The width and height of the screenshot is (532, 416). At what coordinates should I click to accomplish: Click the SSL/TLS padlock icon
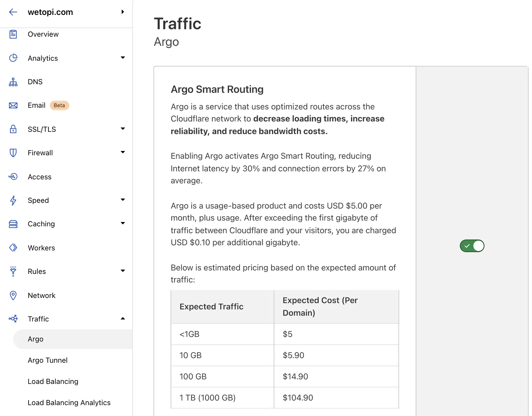click(13, 129)
